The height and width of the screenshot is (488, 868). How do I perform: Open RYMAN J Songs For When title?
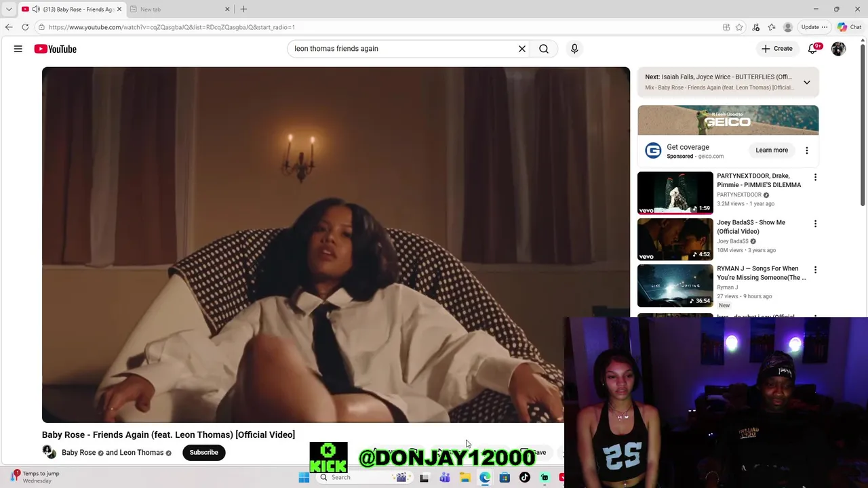click(762, 272)
